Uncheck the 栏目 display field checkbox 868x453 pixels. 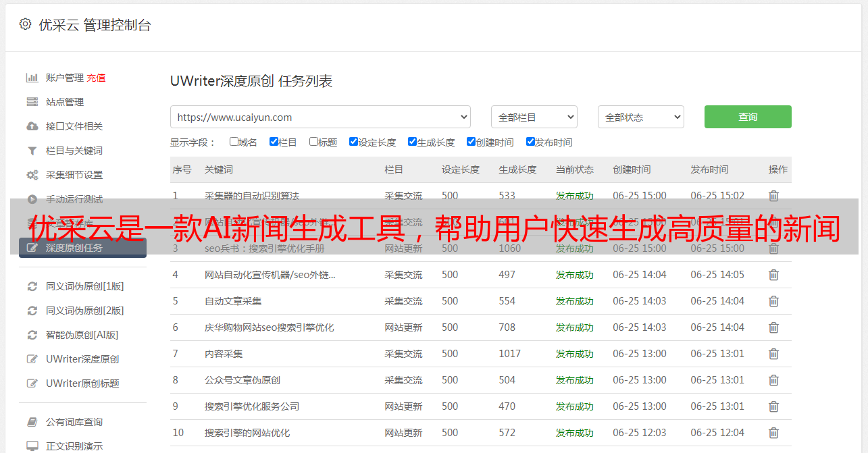click(x=274, y=142)
